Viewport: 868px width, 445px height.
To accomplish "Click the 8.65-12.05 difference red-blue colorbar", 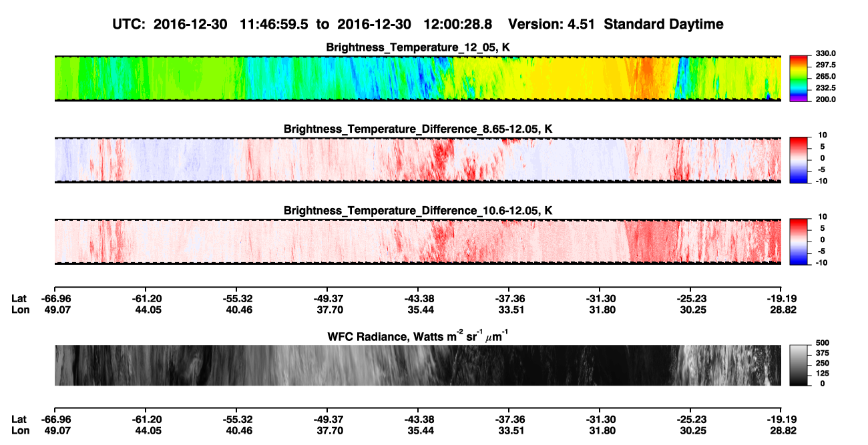I will pyautogui.click(x=798, y=159).
